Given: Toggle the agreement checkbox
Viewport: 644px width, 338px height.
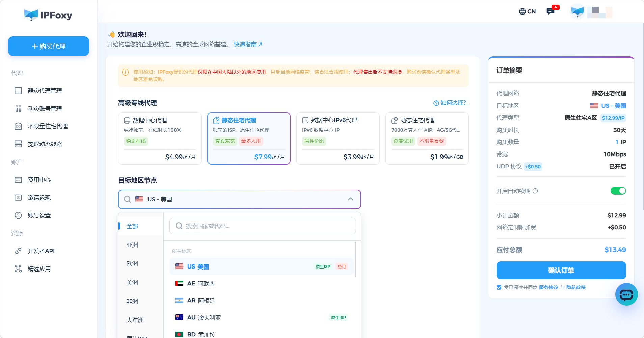Looking at the screenshot, I should [499, 287].
